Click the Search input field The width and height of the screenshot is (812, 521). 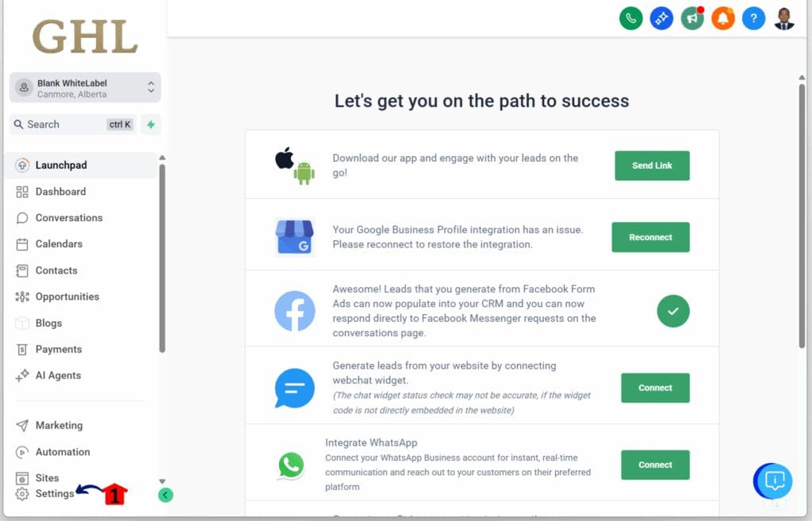(x=73, y=125)
